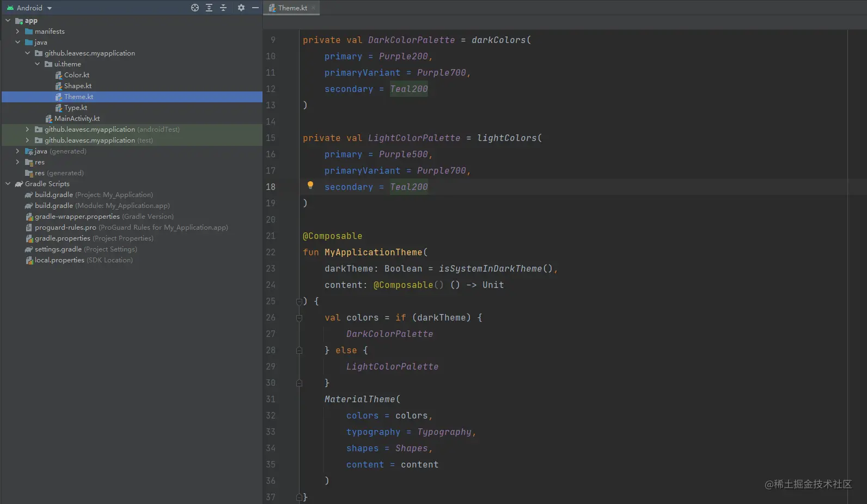The height and width of the screenshot is (504, 867).
Task: Expand the androidTest package node
Action: click(x=27, y=130)
